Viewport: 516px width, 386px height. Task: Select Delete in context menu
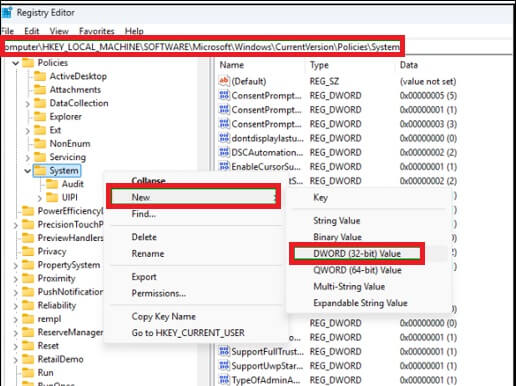point(144,237)
